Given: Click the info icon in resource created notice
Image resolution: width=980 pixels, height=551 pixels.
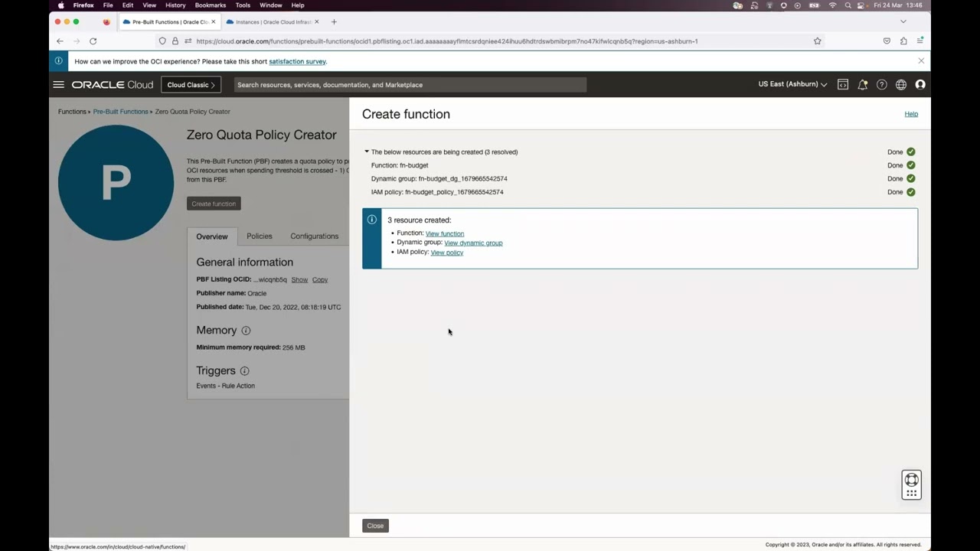Looking at the screenshot, I should pyautogui.click(x=372, y=220).
